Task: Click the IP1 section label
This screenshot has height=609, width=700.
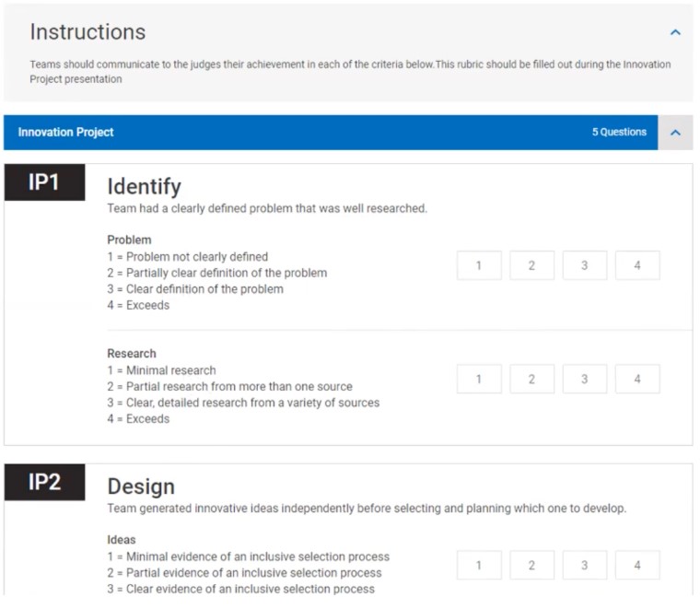Action: point(44,182)
